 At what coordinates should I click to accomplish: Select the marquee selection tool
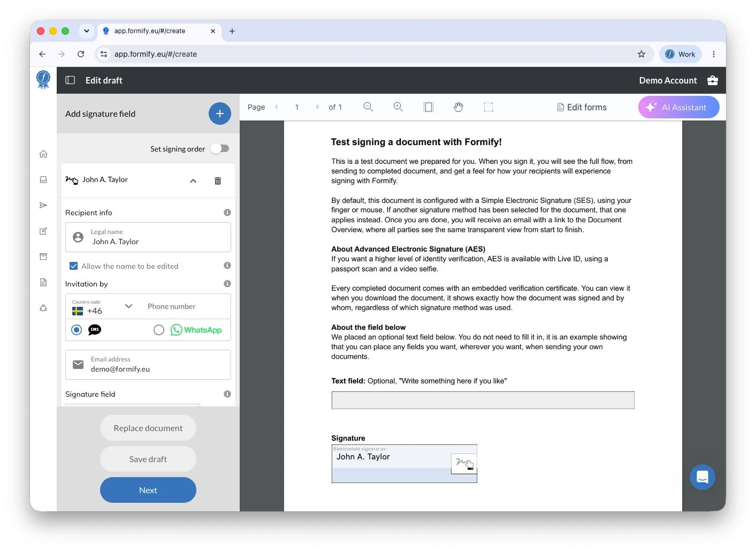pyautogui.click(x=488, y=107)
